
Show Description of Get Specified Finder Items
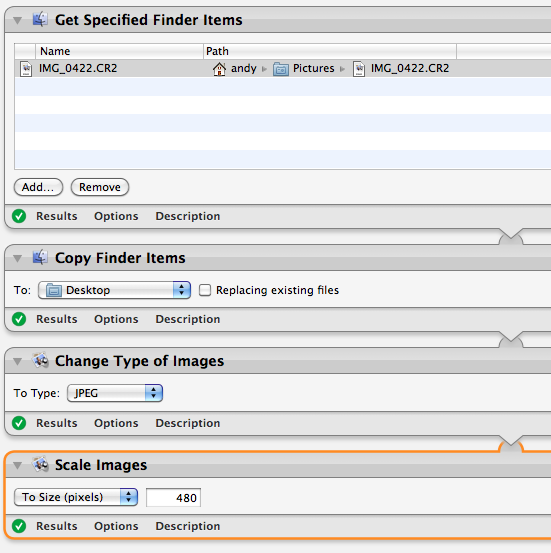coord(188,216)
